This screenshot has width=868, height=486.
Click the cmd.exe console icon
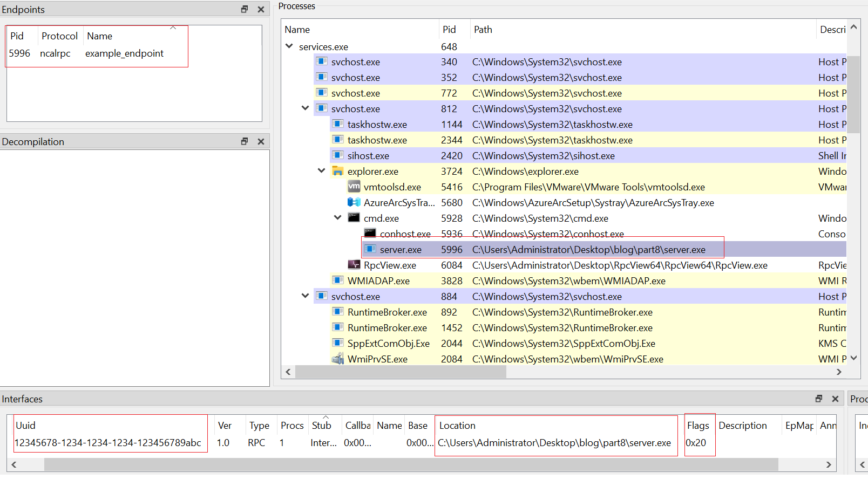click(354, 218)
